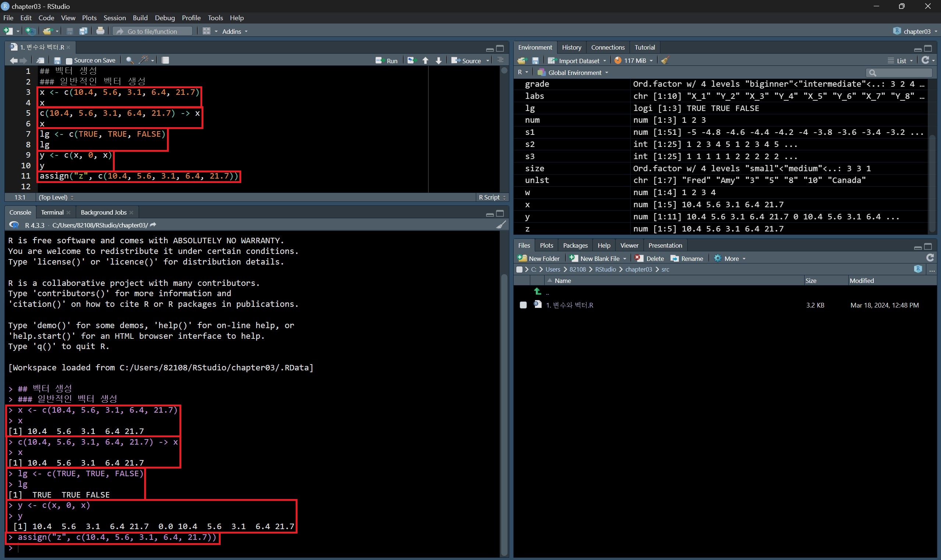Click the Run button in the editor
This screenshot has height=560, width=941.
tap(387, 60)
